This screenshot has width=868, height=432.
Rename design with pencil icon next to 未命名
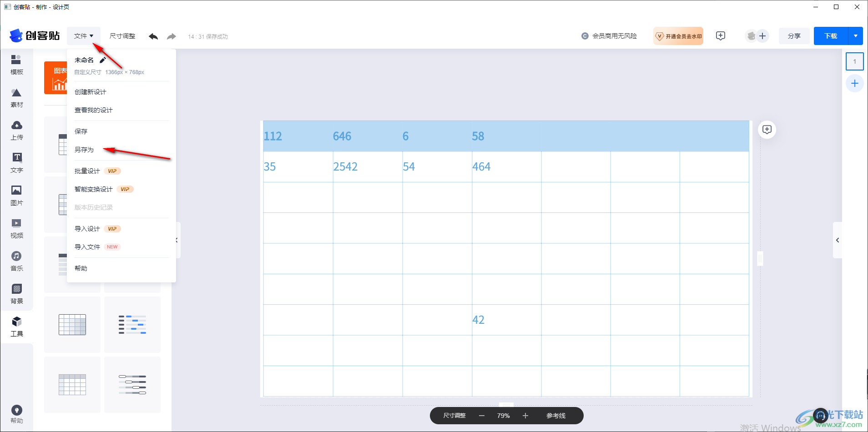point(103,60)
